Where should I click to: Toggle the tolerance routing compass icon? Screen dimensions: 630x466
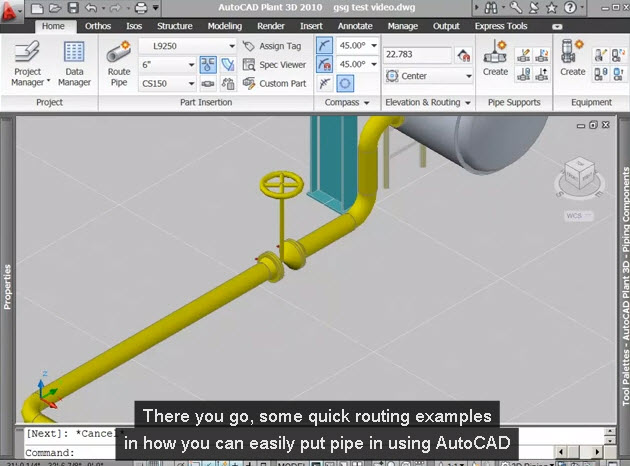324,84
